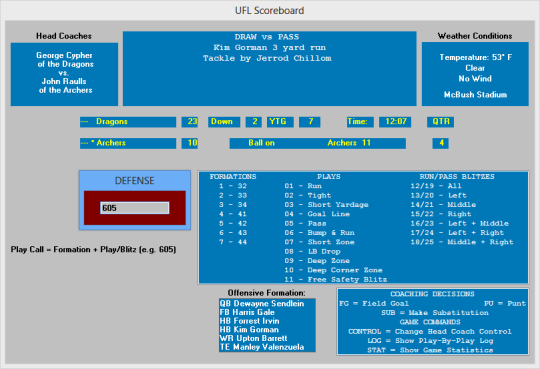Click blitz 18/25 - Middle + Right
540x369 pixels.
[x=462, y=242]
